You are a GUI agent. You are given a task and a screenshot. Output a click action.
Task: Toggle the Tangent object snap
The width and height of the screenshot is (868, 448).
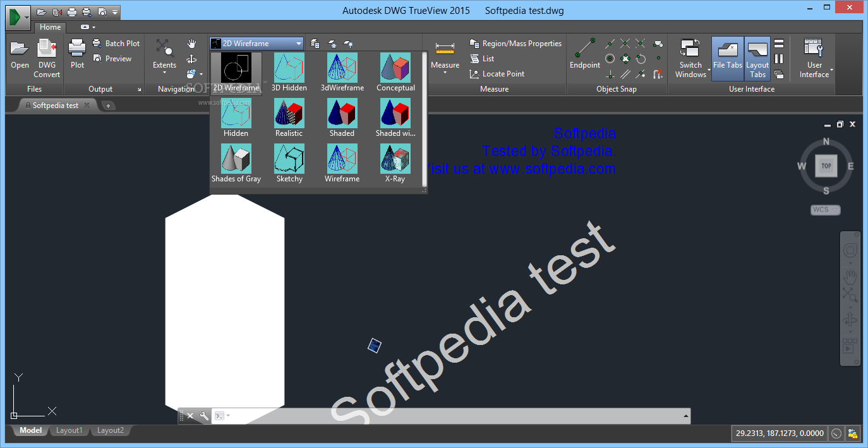click(641, 59)
